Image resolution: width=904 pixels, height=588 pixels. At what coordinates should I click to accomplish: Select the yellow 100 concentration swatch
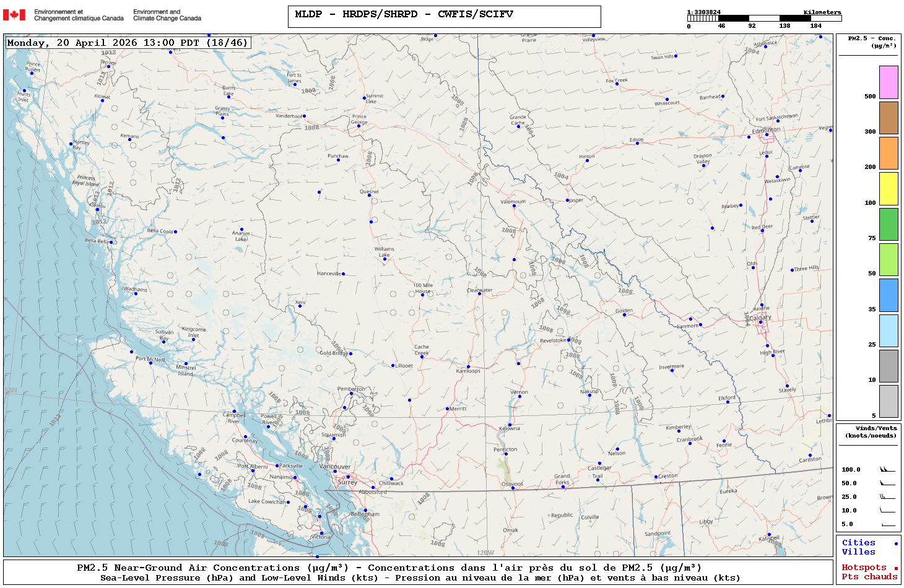[889, 189]
